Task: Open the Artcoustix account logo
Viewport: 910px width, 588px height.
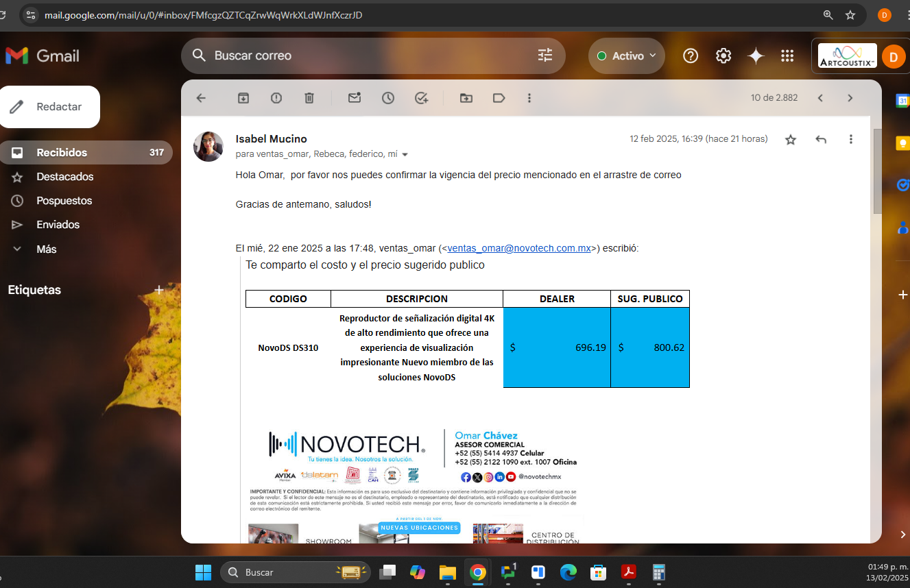Action: 848,56
